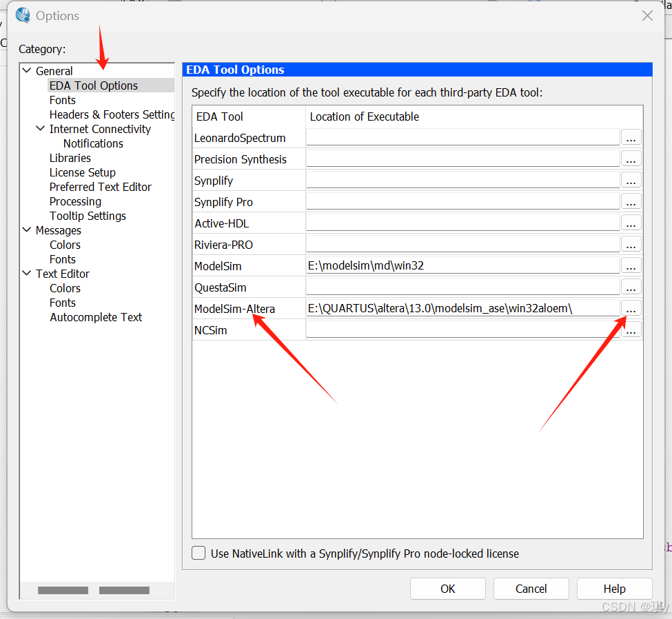Select the General category label

click(x=54, y=71)
